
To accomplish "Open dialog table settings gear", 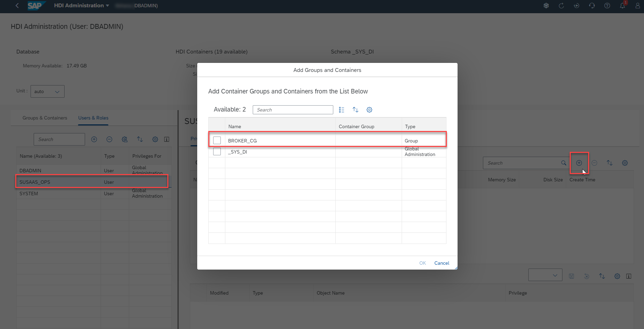I will click(x=369, y=110).
